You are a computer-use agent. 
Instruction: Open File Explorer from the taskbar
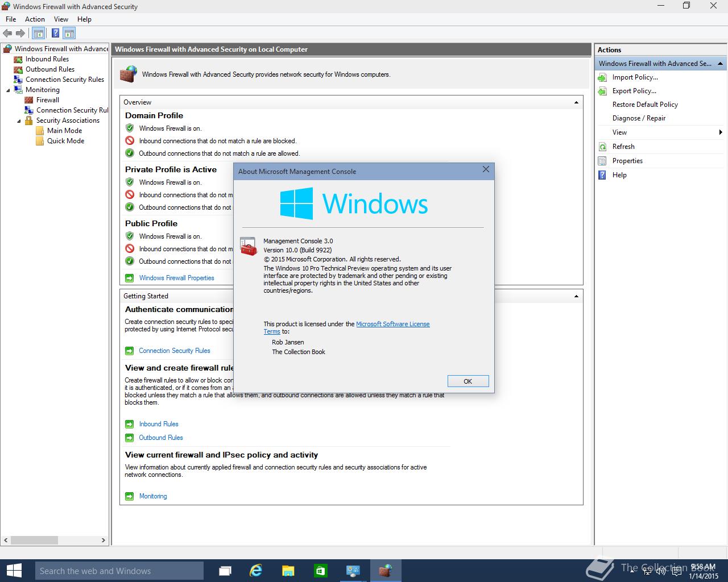point(288,571)
